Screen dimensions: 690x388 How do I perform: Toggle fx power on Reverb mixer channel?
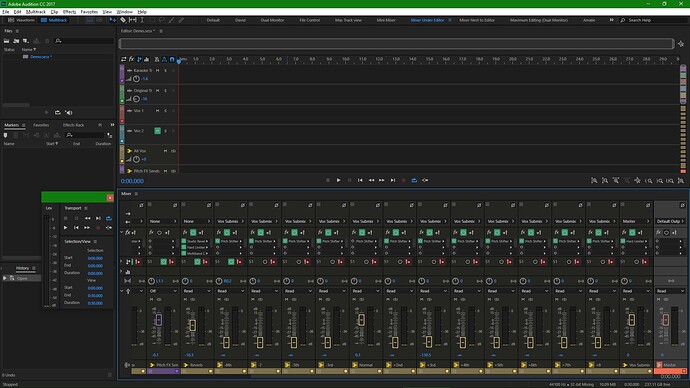[x=193, y=232]
